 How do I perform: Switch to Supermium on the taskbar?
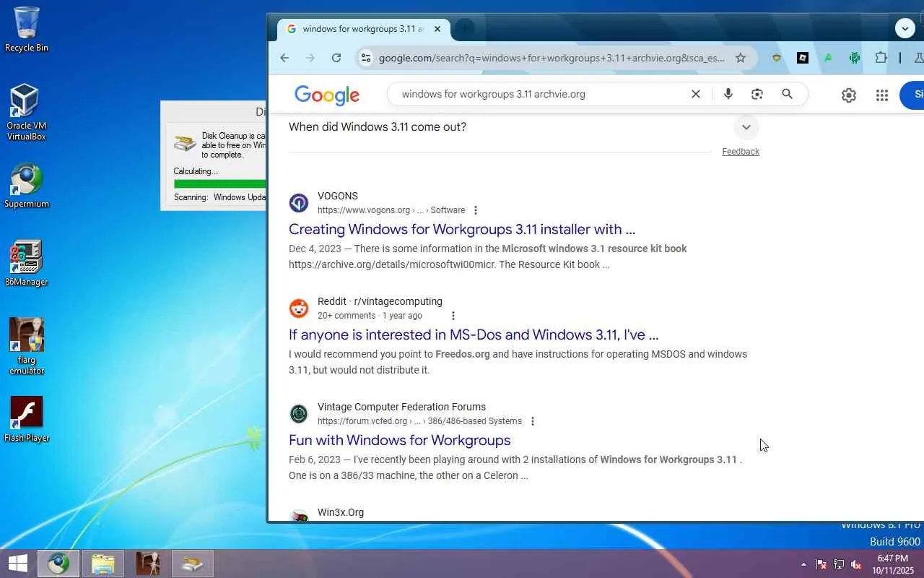point(58,564)
